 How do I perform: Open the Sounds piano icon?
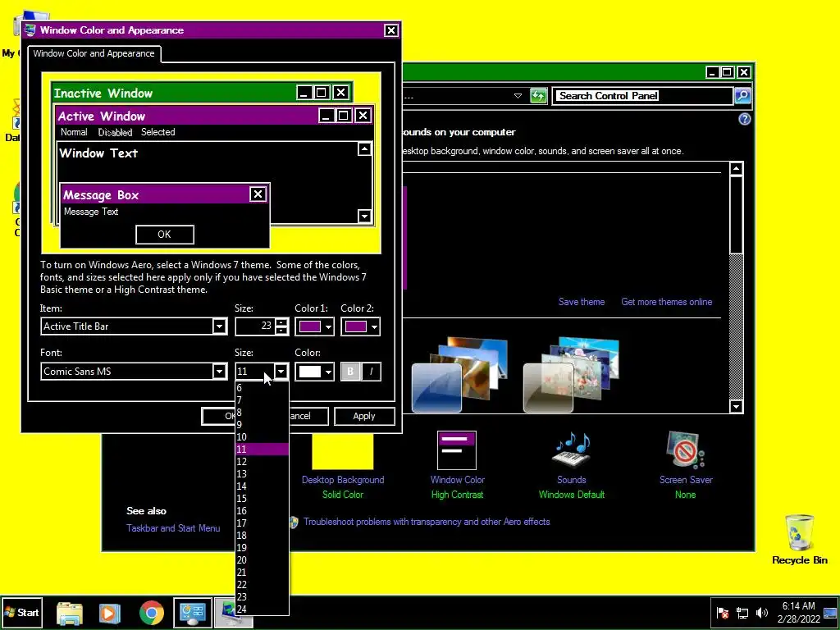[x=572, y=449]
